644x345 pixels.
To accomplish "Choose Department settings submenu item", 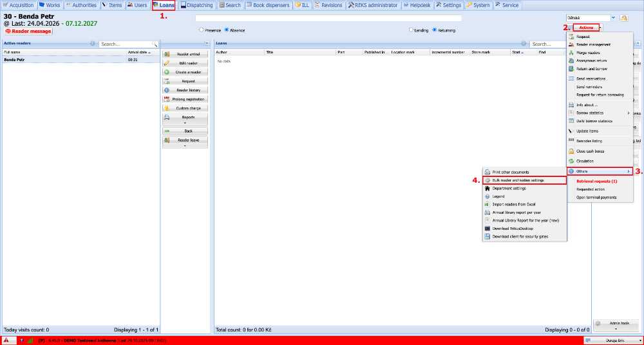I will [x=525, y=188].
